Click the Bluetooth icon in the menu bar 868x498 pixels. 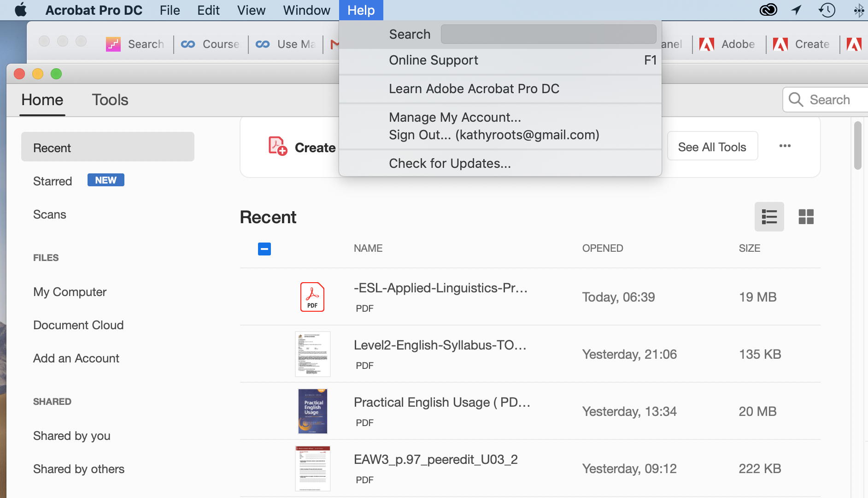859,10
